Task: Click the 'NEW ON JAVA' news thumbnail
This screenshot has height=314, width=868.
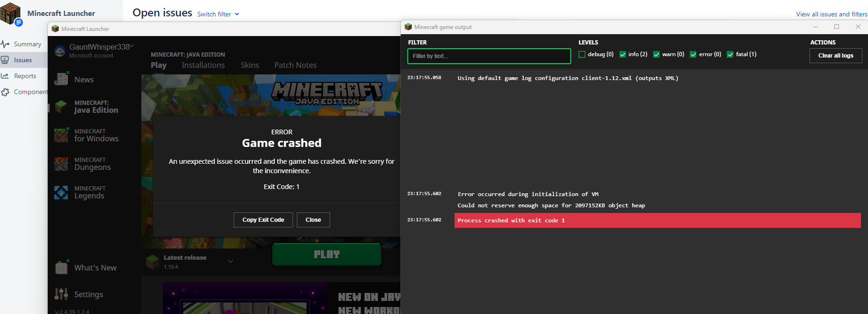Action: [x=245, y=298]
